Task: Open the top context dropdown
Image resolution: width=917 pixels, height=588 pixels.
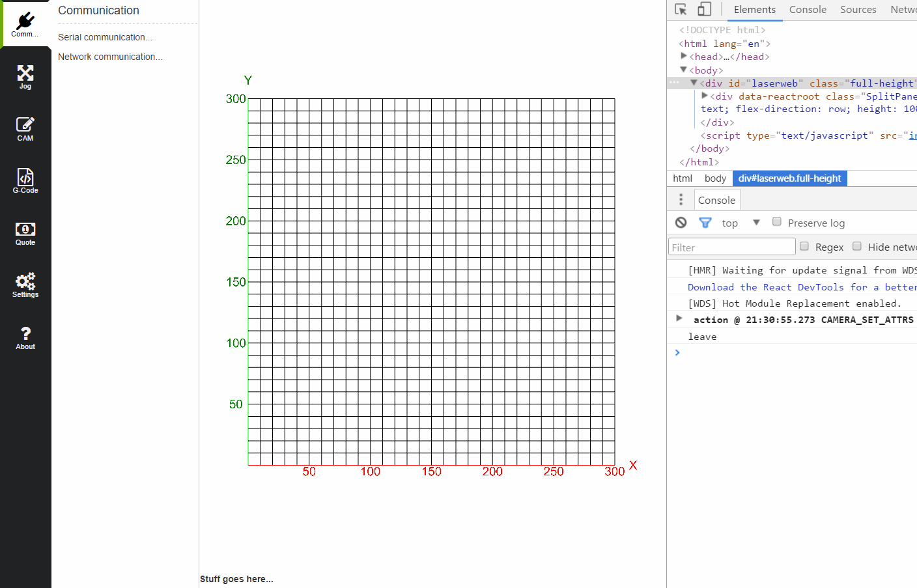Action: coord(741,223)
